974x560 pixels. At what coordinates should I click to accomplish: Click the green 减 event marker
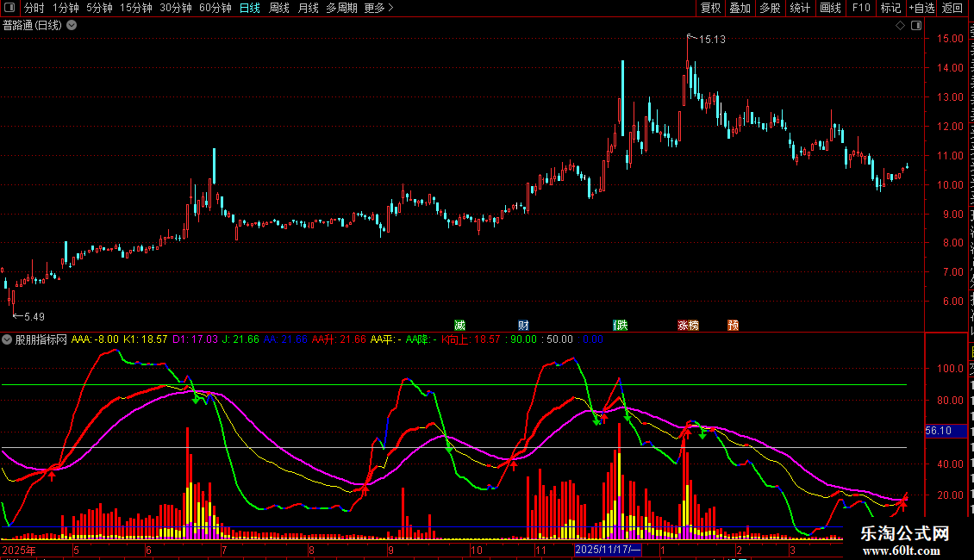(x=459, y=326)
